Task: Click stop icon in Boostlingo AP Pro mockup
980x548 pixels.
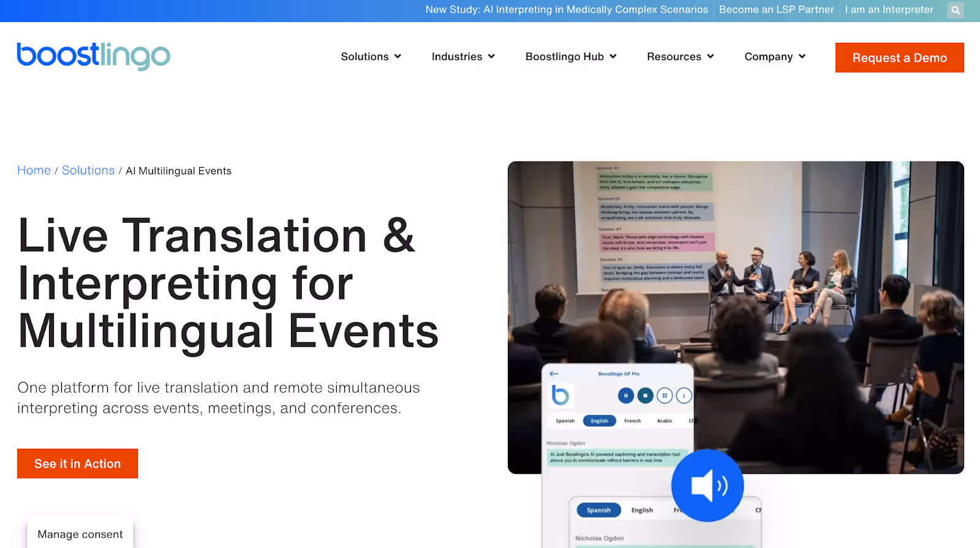Action: point(645,396)
